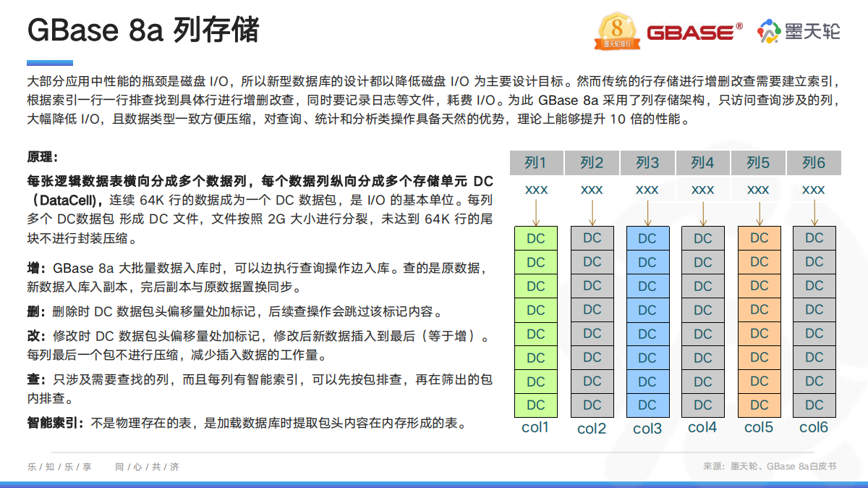Click the 列4 column header

click(703, 163)
